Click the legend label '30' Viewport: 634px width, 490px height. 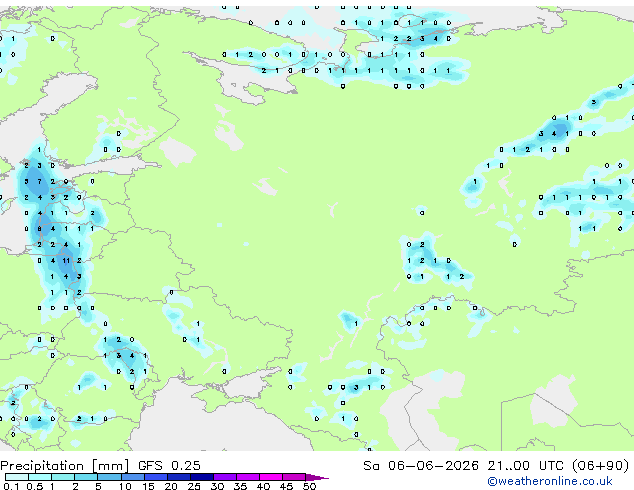click(x=218, y=486)
